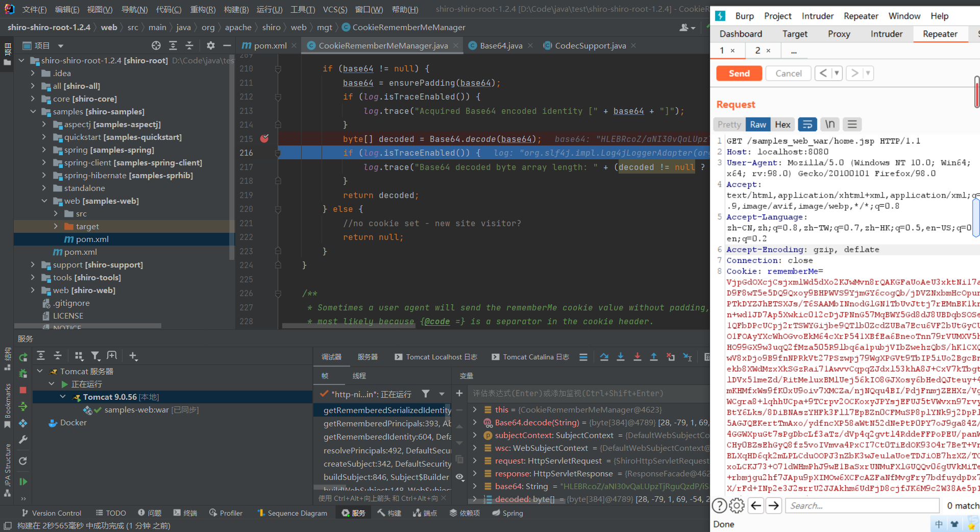Open Burp history back dropdown arrow

pos(837,73)
